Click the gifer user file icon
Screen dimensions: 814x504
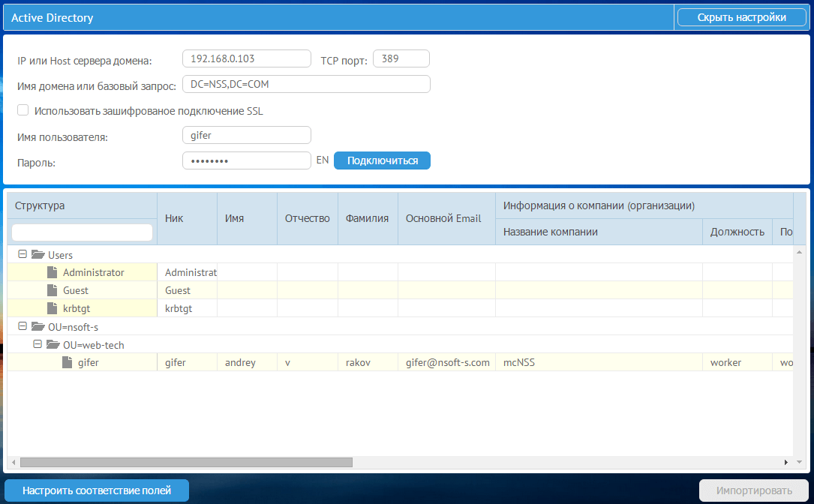coord(67,362)
